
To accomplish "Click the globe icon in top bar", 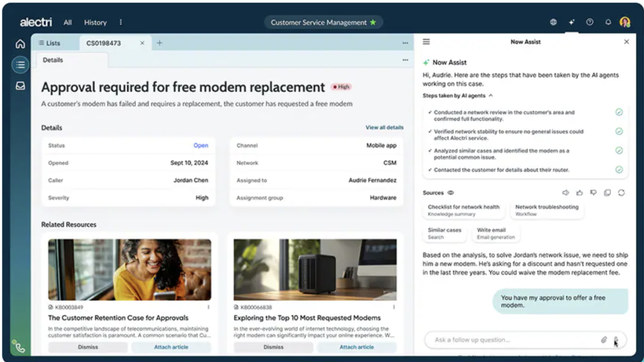I will [x=553, y=22].
